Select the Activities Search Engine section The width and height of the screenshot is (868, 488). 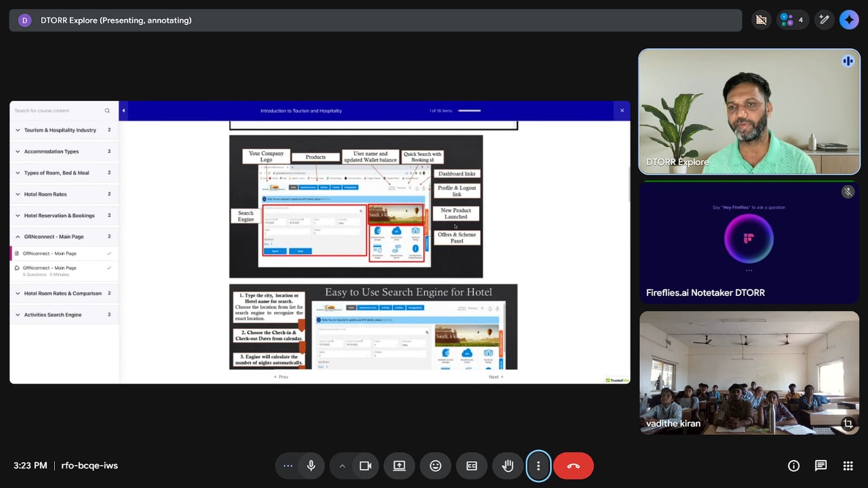[x=53, y=315]
